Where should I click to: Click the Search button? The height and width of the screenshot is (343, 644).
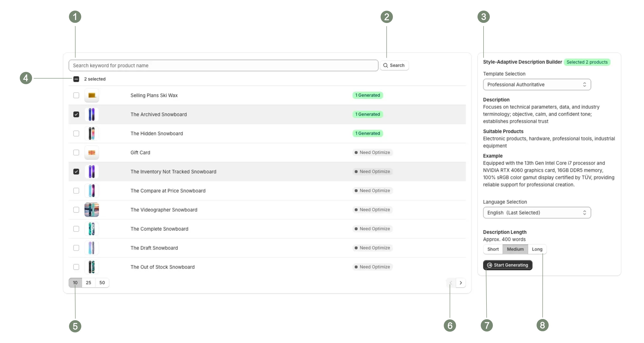[394, 65]
